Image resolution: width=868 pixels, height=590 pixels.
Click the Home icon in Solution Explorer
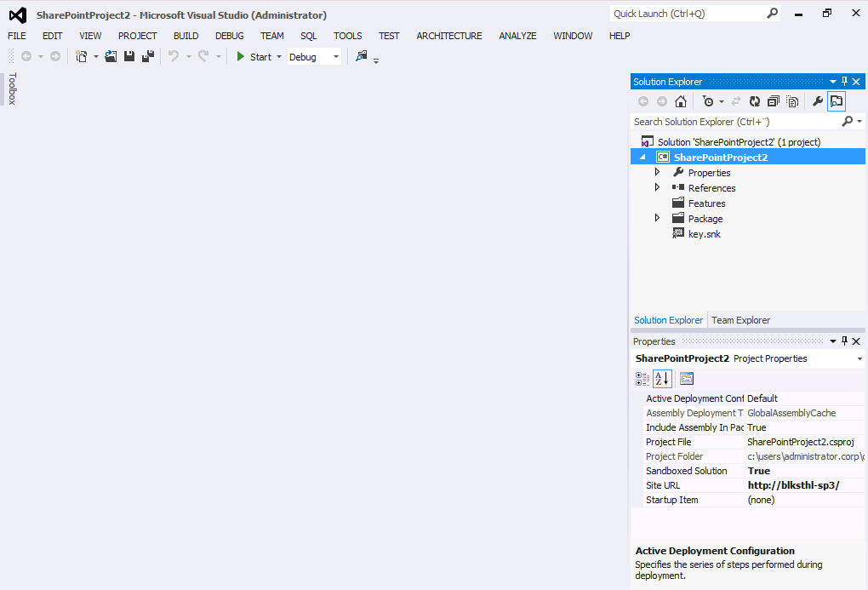[680, 101]
